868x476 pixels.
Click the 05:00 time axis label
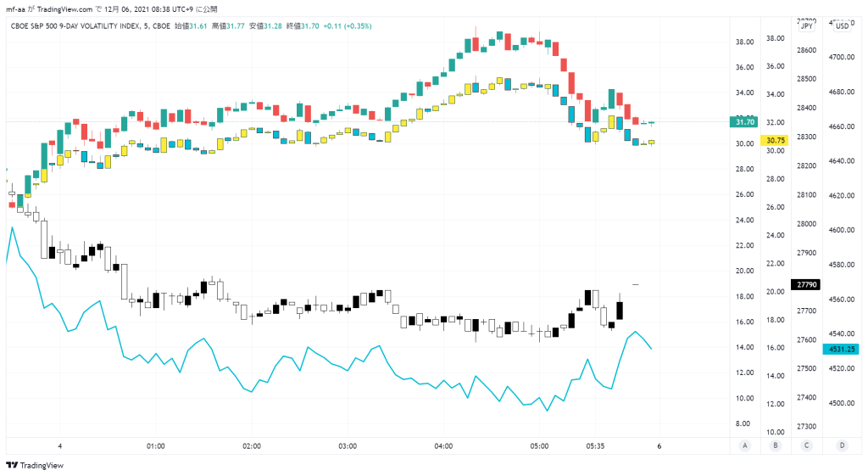pyautogui.click(x=539, y=446)
